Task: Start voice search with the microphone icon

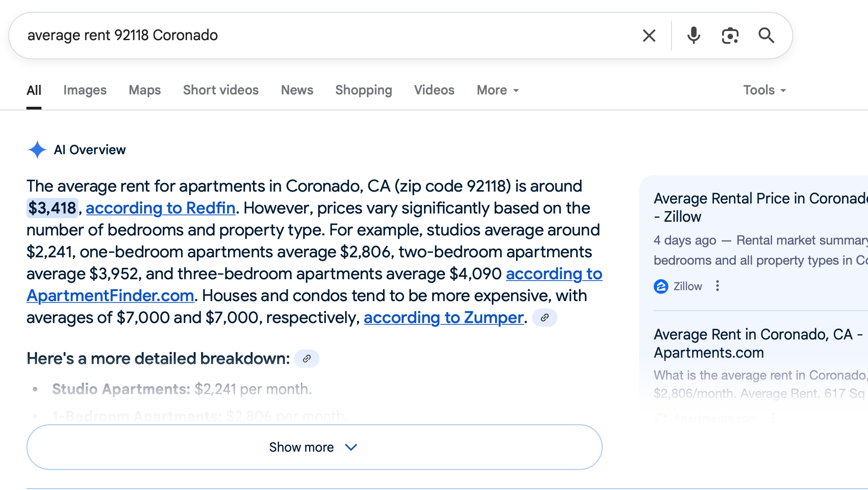Action: pyautogui.click(x=693, y=36)
